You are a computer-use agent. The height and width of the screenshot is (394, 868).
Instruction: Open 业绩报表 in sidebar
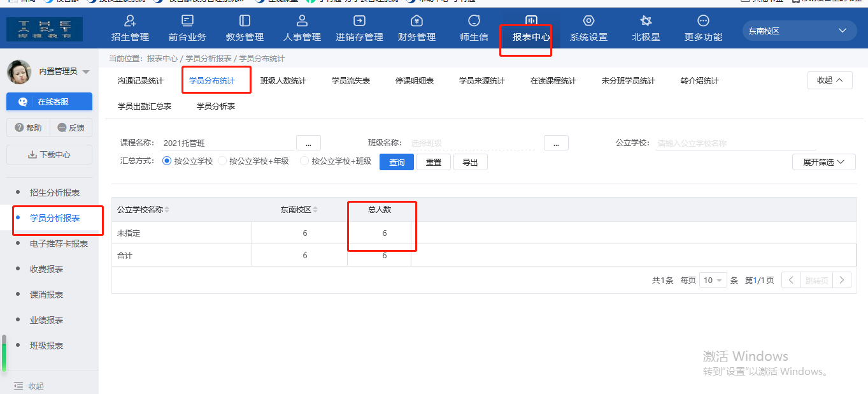[46, 320]
